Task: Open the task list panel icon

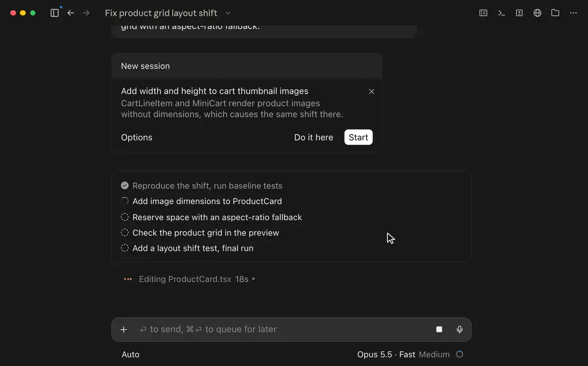Action: click(483, 13)
